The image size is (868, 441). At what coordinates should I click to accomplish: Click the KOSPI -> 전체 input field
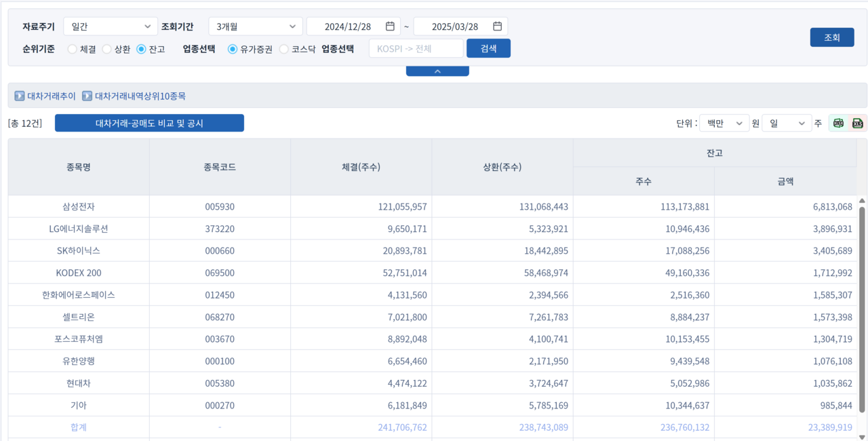click(x=416, y=48)
